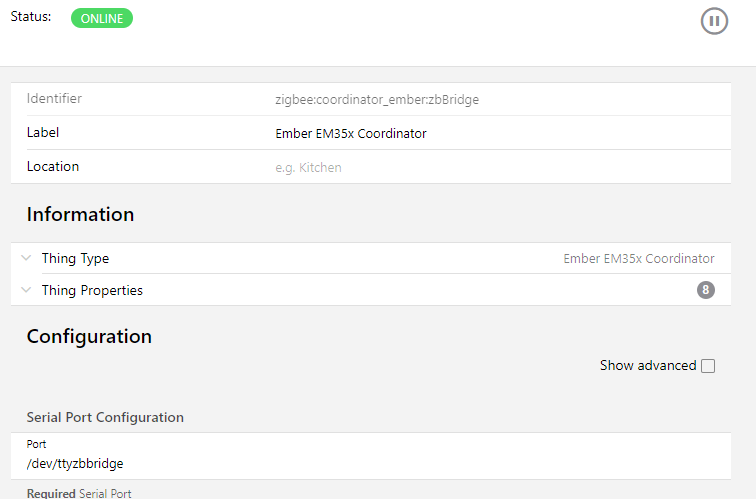The image size is (756, 499).
Task: Select the identifier text zigbee:coordinator_ember:zbBridge
Action: tap(377, 99)
